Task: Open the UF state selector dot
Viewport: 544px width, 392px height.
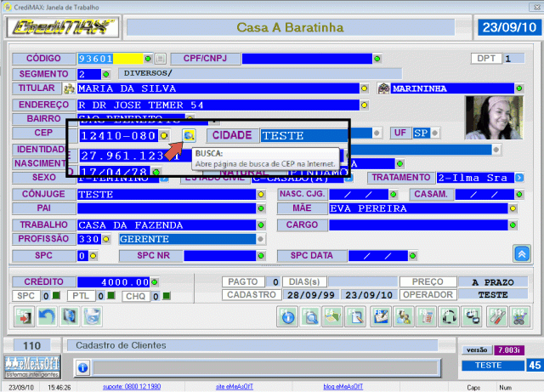Action: 434,134
